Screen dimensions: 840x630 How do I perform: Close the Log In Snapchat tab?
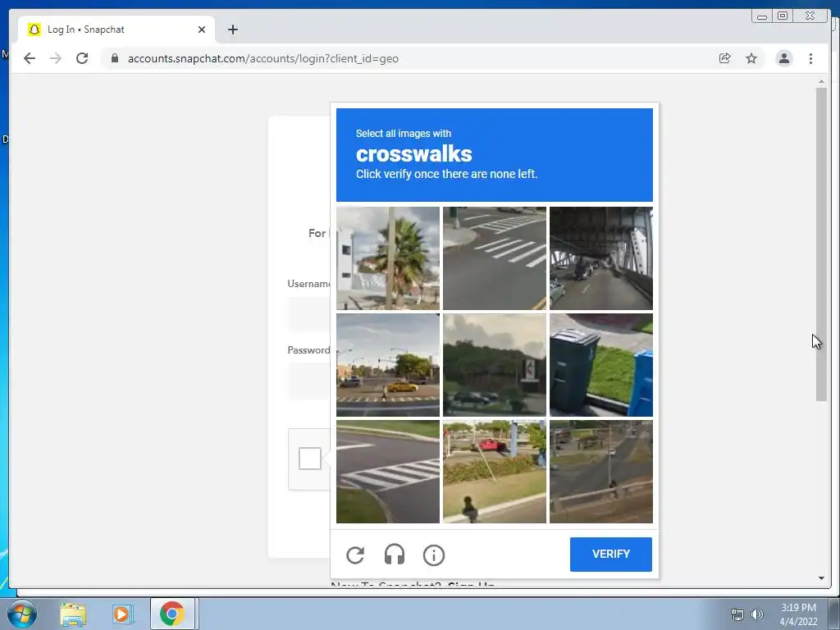[x=202, y=30]
